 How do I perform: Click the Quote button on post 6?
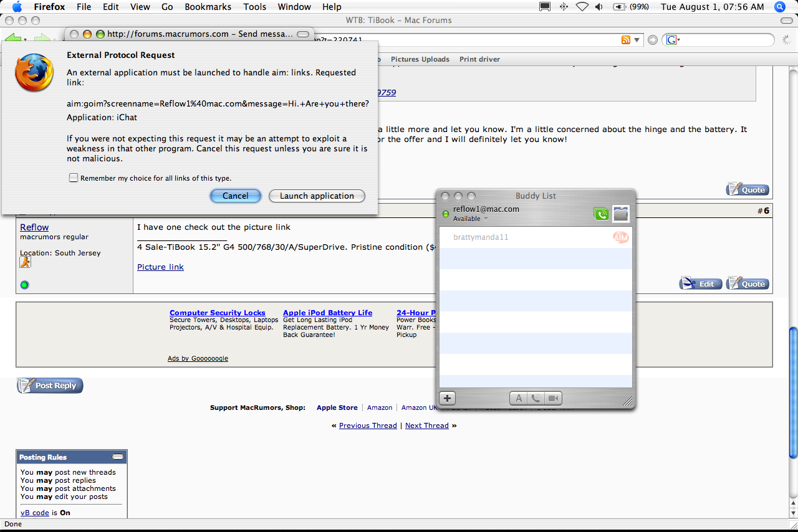pos(748,284)
